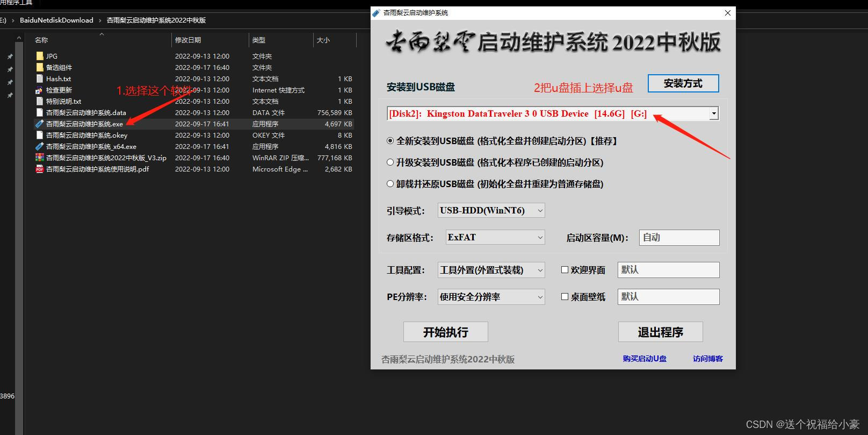Image resolution: width=868 pixels, height=435 pixels.
Task: Select the 杏雨梨云启动维护系统.okey file name
Action: (x=87, y=135)
